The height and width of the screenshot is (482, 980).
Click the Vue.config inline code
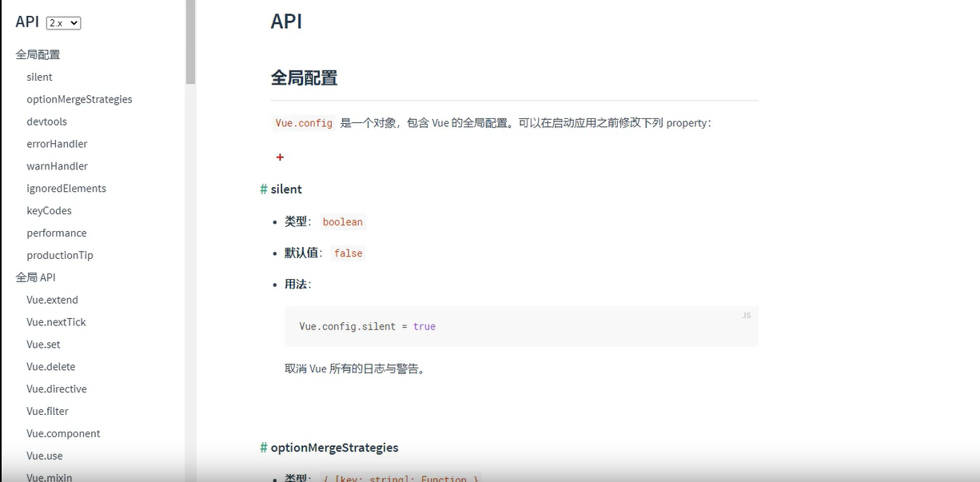tap(304, 123)
